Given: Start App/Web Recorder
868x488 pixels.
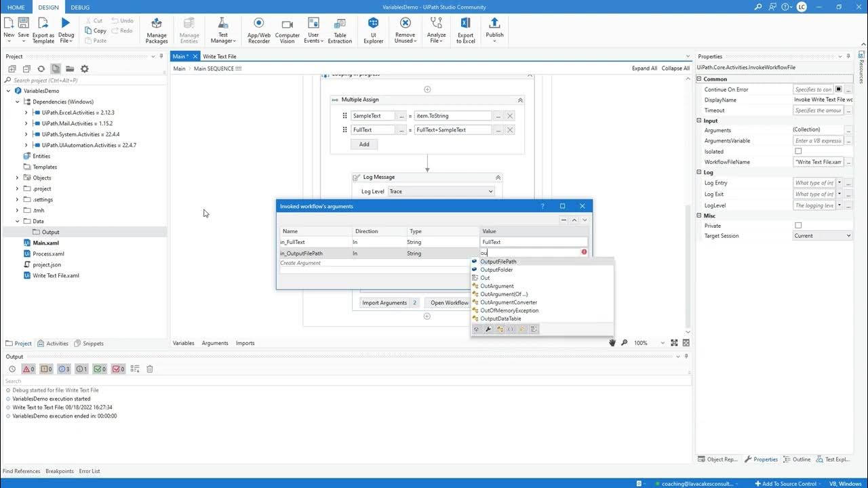Looking at the screenshot, I should pyautogui.click(x=259, y=30).
